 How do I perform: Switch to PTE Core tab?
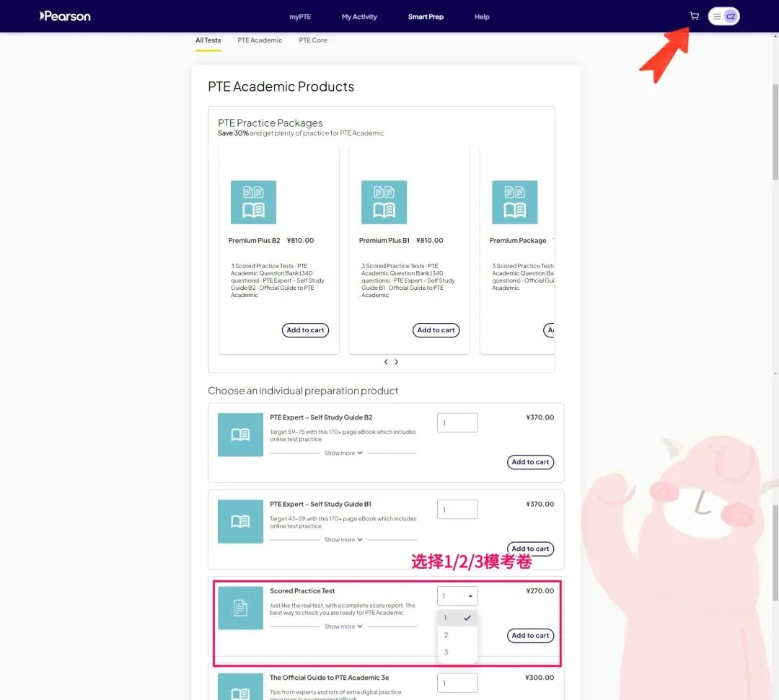coord(313,40)
